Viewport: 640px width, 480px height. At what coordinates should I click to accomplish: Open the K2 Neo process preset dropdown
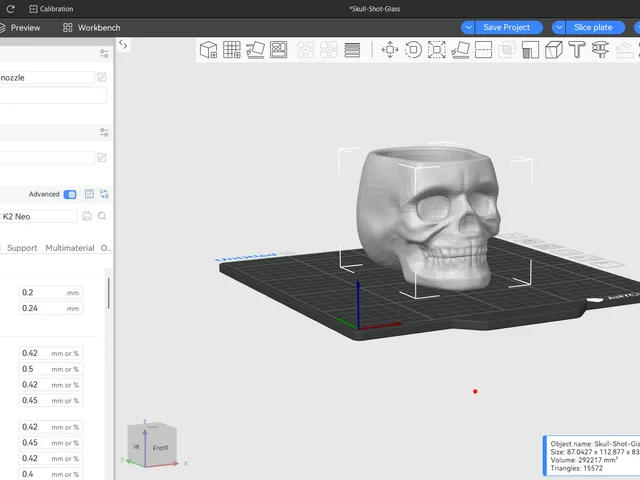[x=38, y=216]
